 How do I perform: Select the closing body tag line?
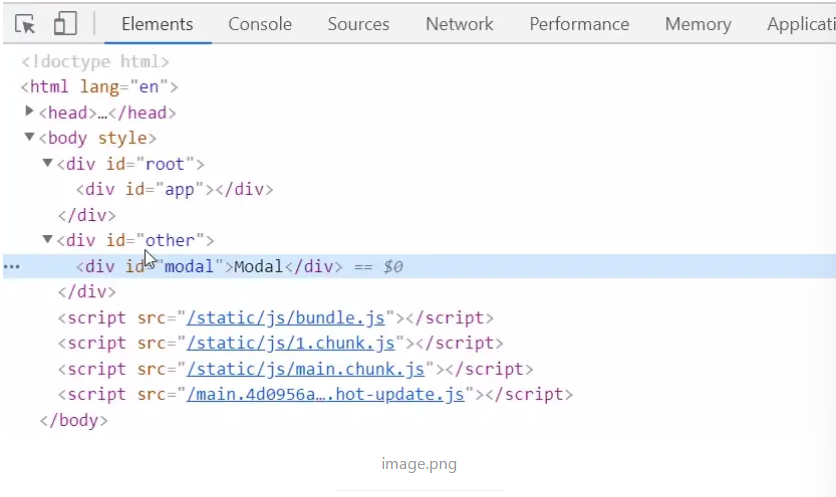tap(73, 420)
